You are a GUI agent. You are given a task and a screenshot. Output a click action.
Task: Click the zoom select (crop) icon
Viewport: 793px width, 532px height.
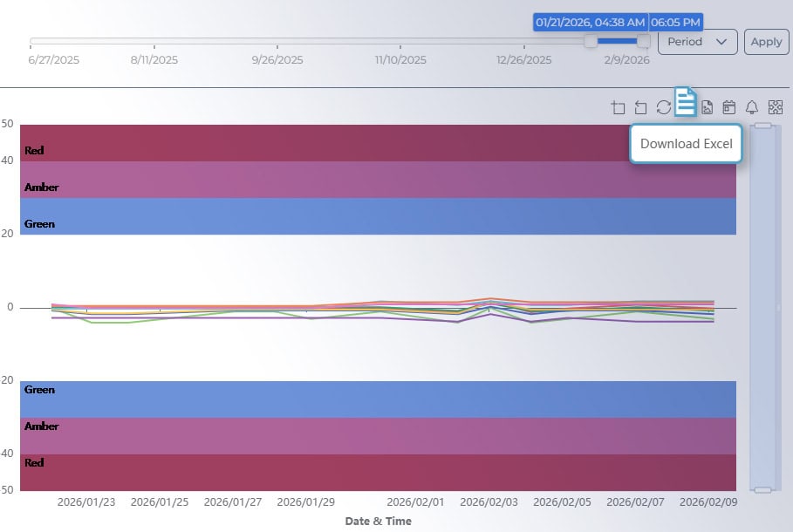pos(619,107)
